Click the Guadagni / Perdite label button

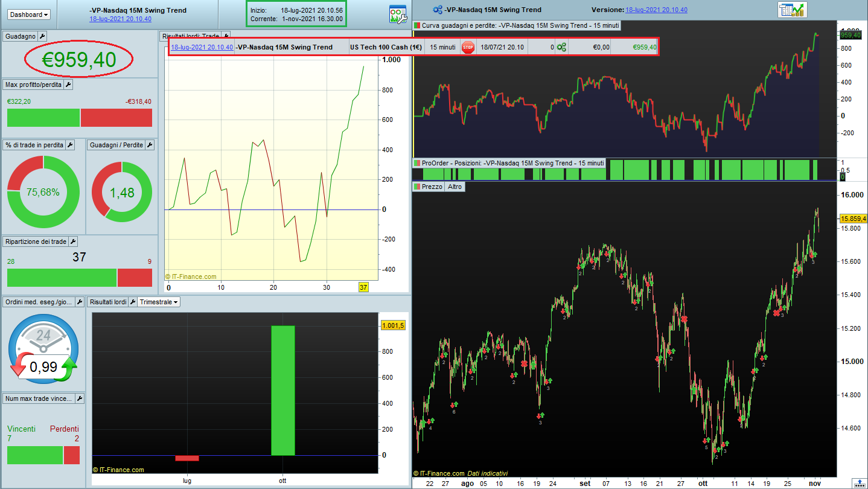(x=116, y=145)
